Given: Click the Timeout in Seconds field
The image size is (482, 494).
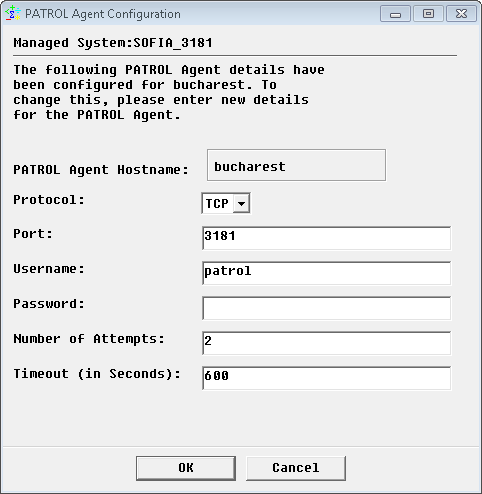Looking at the screenshot, I should (327, 378).
